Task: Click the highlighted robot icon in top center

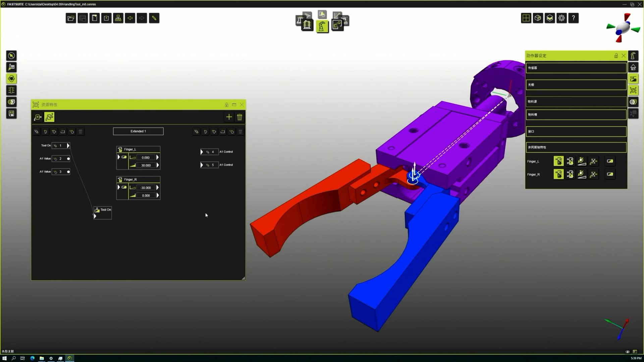Action: click(322, 26)
